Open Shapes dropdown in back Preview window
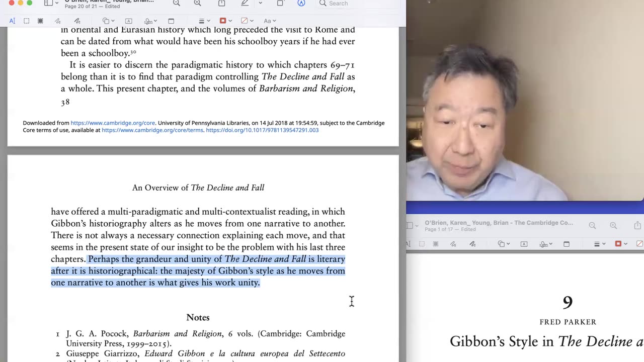644x362 pixels. tap(504, 244)
